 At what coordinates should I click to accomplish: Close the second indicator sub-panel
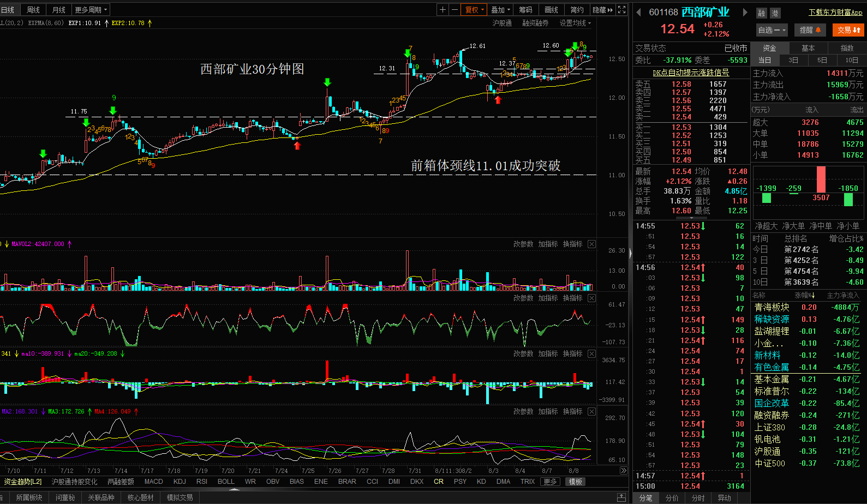(x=591, y=298)
